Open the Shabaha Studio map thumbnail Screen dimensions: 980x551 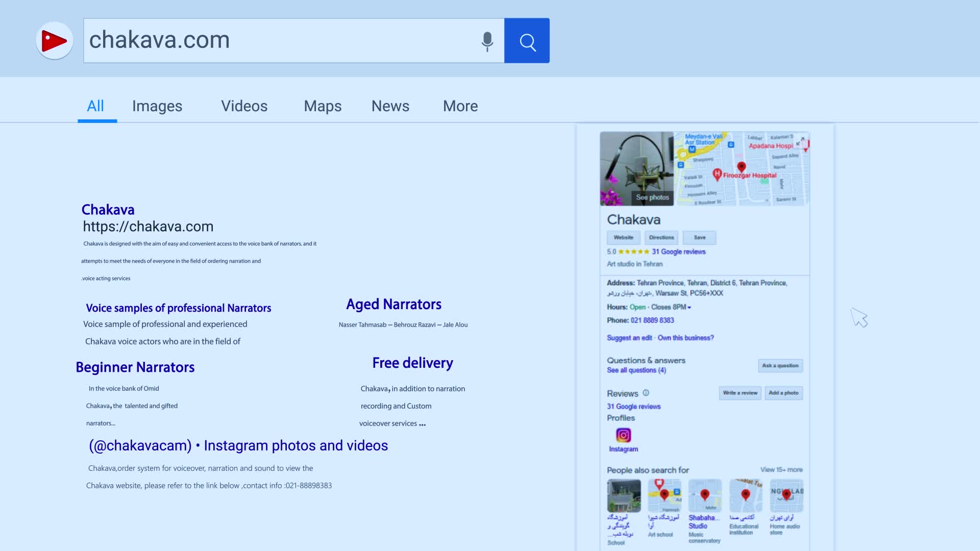705,495
